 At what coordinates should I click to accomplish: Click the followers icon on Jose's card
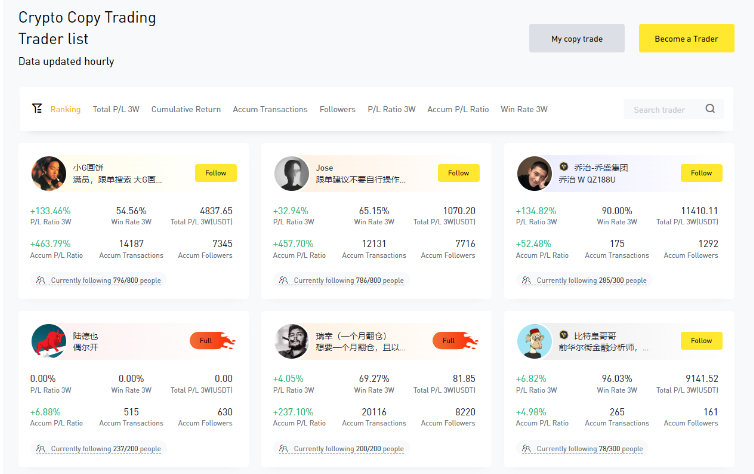284,280
